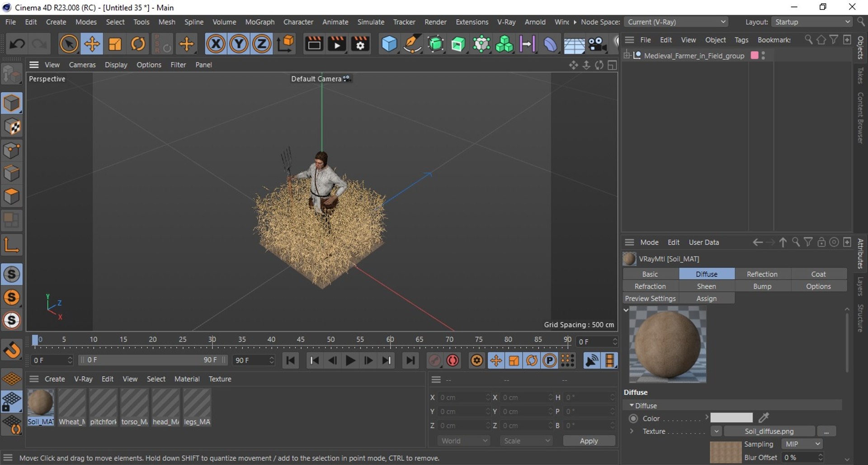Switch to the Reflection tab
868x465 pixels.
click(x=762, y=274)
